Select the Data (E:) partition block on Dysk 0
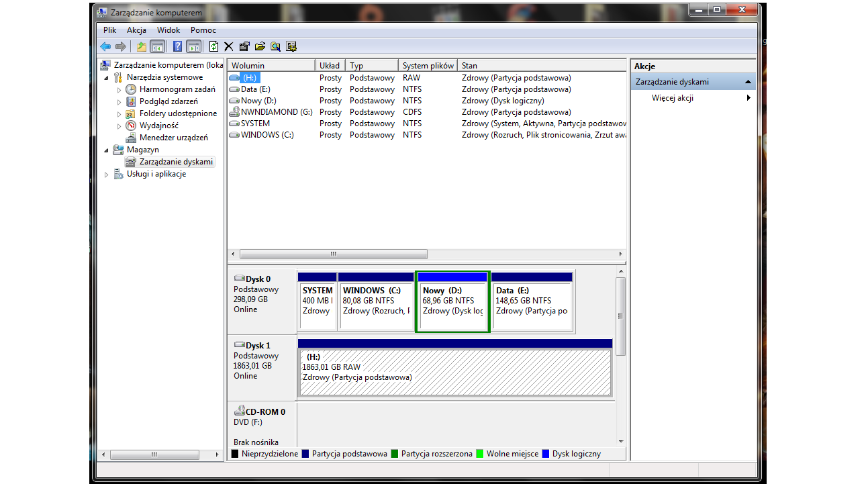 (532, 301)
